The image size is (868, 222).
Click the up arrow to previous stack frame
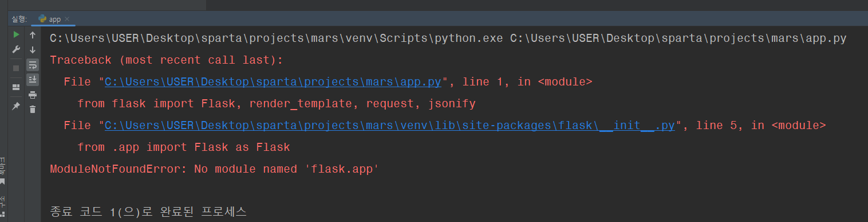pyautogui.click(x=33, y=35)
